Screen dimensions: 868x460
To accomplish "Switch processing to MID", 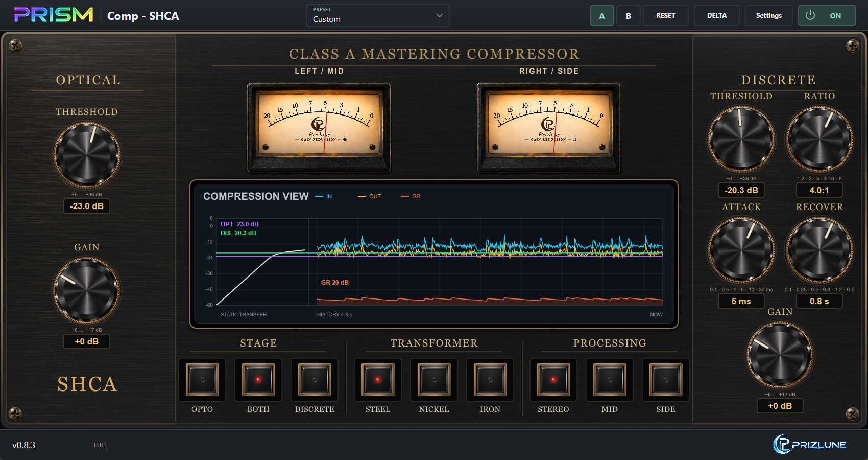I will coord(610,380).
